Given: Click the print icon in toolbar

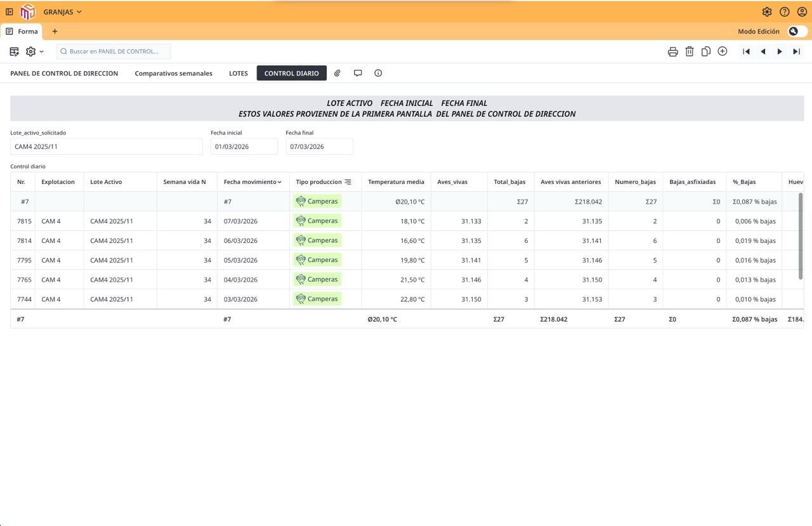Looking at the screenshot, I should tap(672, 51).
